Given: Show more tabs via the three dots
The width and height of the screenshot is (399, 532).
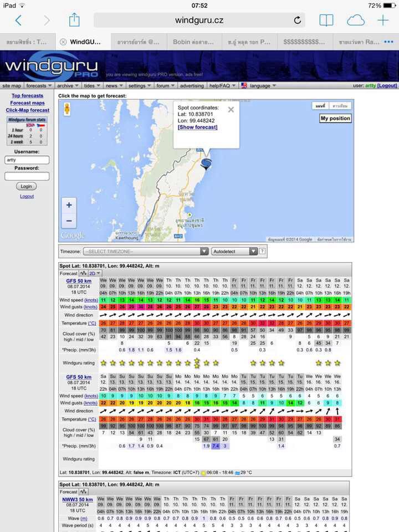Looking at the screenshot, I should (389, 42).
